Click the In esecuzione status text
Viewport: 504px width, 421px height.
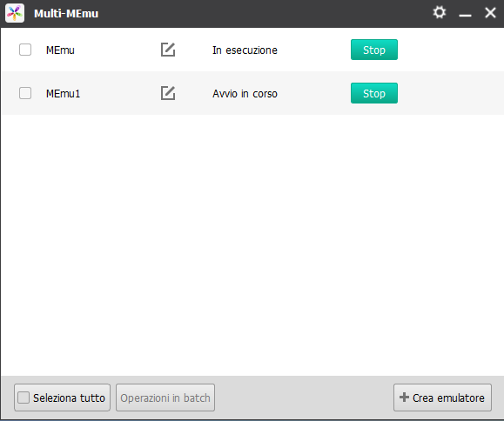coord(245,50)
